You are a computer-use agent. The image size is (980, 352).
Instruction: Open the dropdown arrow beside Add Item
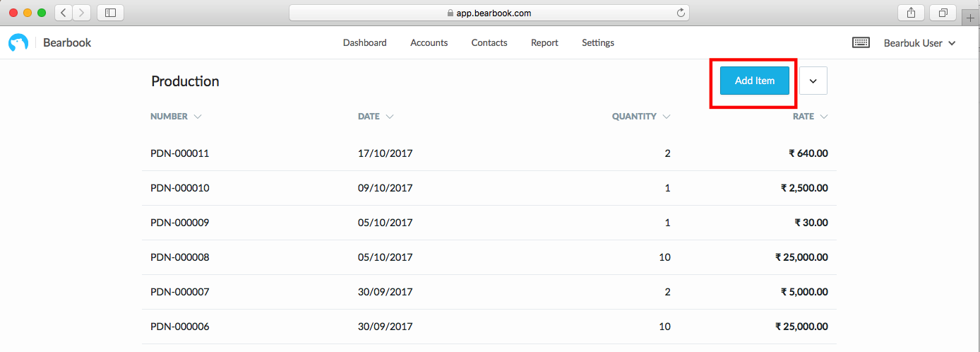813,81
